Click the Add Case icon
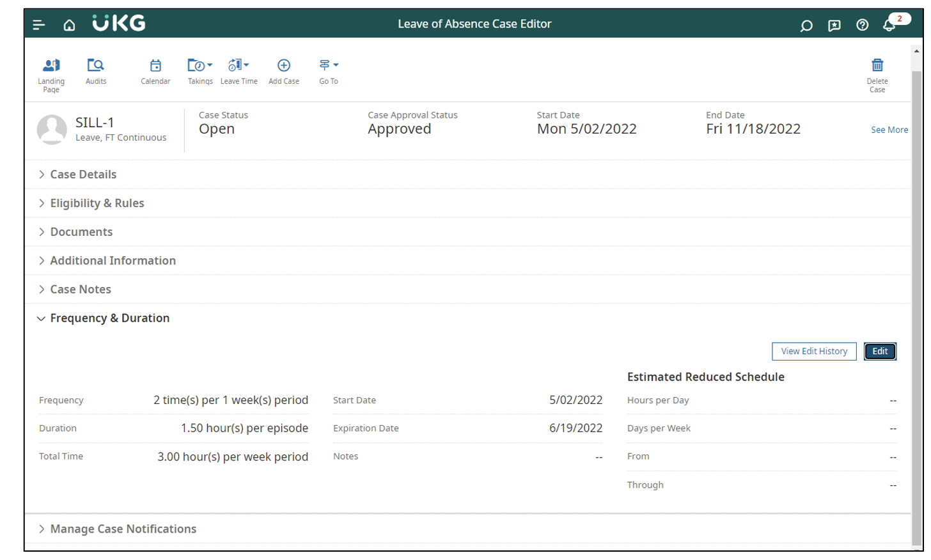This screenshot has height=560, width=931. point(283,70)
